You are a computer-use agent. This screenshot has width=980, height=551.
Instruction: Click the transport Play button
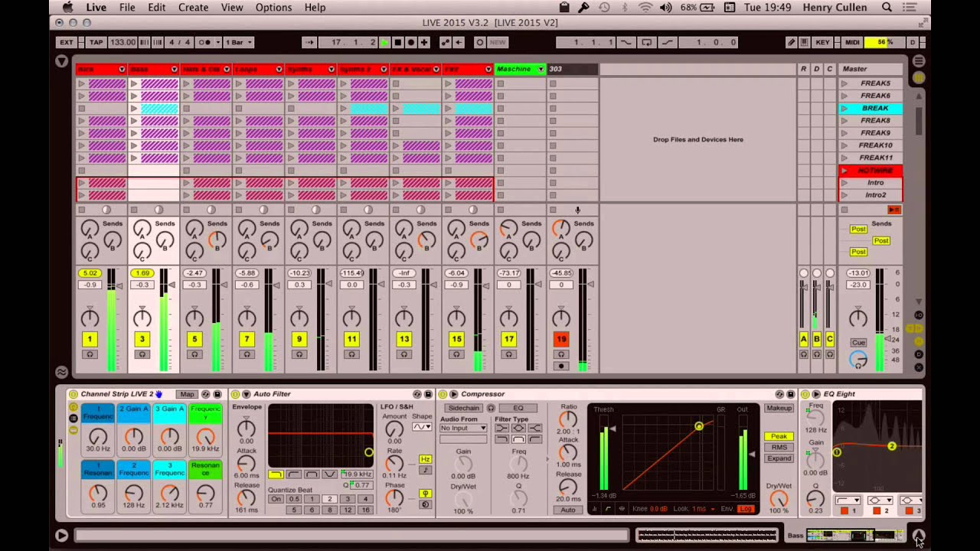(384, 42)
